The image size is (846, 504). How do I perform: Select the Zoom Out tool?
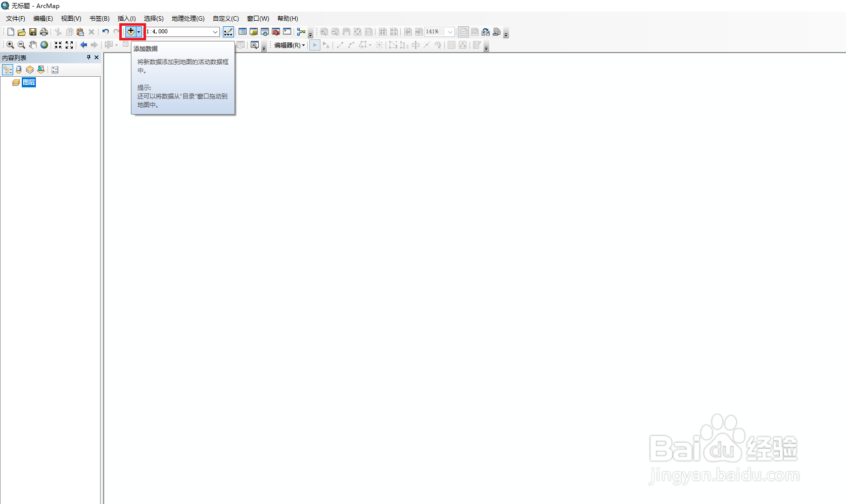tap(21, 45)
